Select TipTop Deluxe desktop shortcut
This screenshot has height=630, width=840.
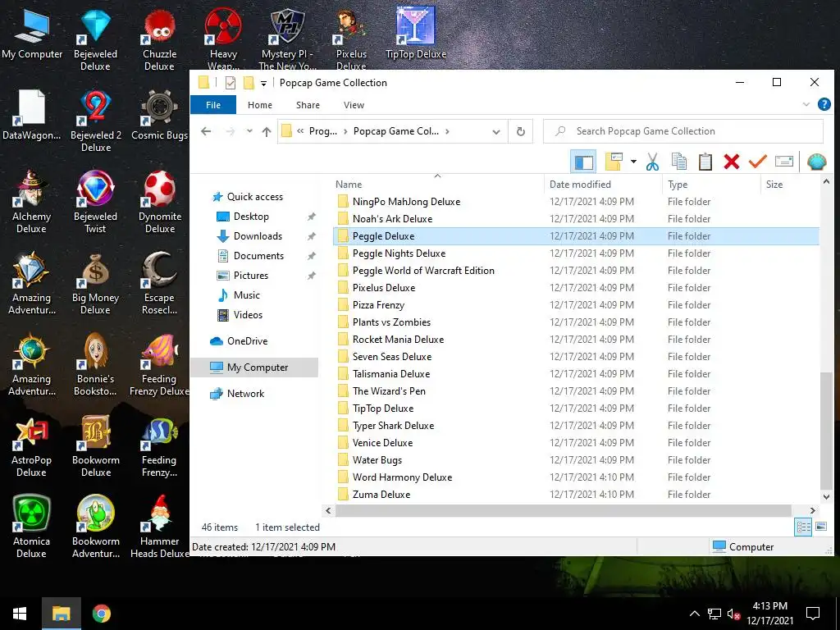(x=416, y=33)
